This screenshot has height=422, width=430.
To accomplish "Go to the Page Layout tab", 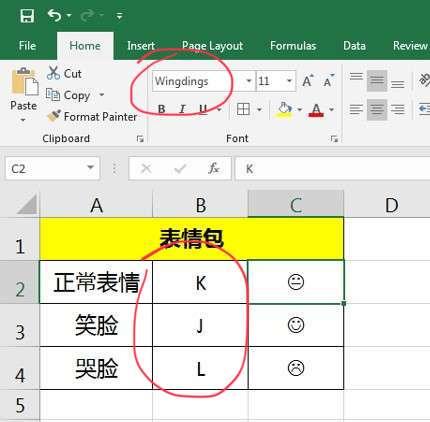I will pyautogui.click(x=212, y=46).
